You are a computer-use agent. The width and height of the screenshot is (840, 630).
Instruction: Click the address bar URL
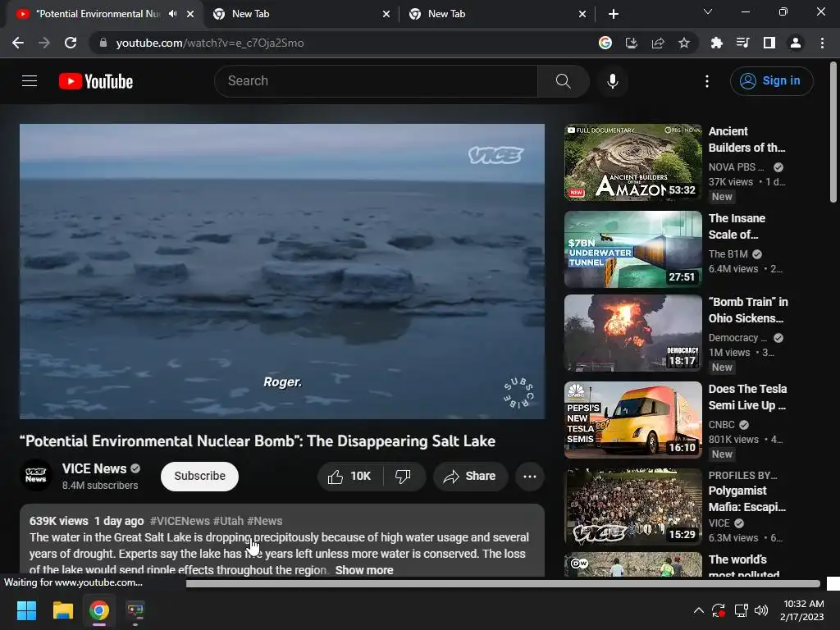pyautogui.click(x=210, y=43)
